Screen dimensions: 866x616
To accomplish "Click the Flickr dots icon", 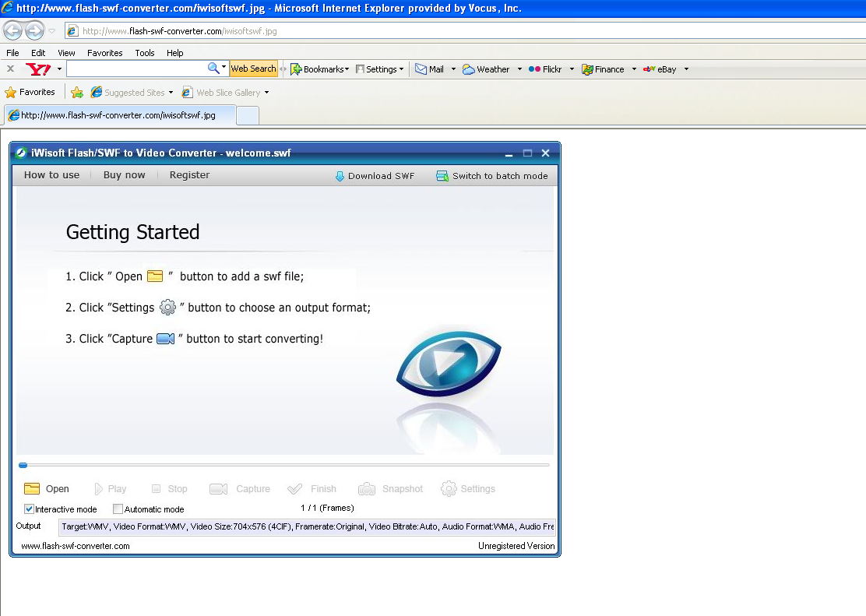I will [534, 69].
